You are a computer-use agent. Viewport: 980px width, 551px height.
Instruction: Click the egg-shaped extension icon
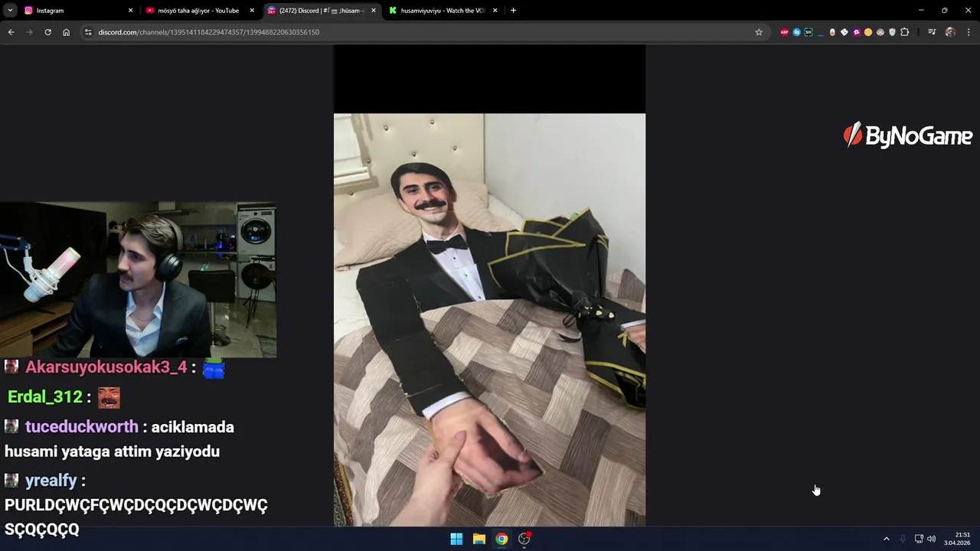coord(832,32)
